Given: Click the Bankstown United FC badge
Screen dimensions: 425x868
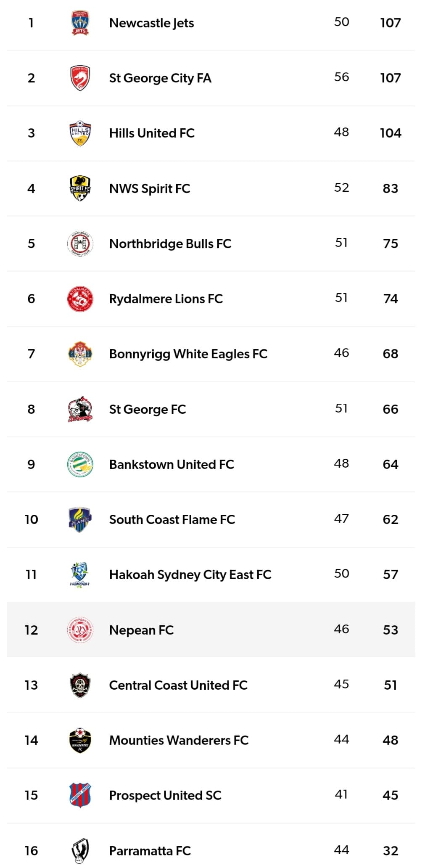Looking at the screenshot, I should tap(80, 464).
